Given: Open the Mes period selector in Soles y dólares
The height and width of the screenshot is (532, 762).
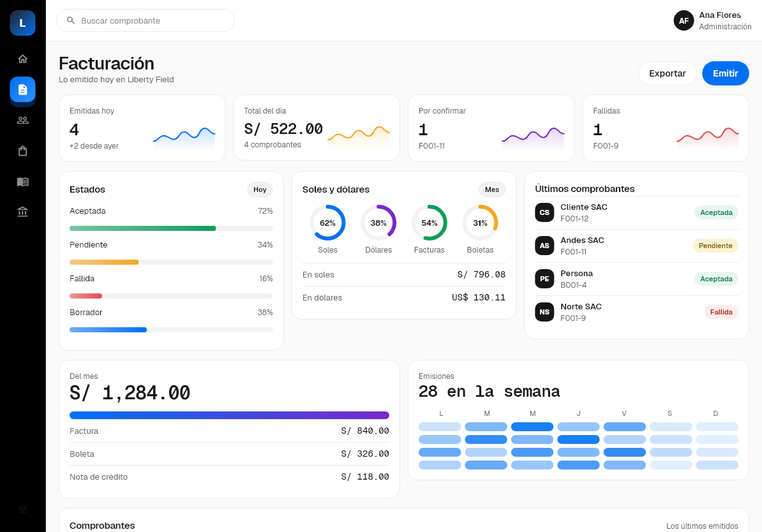Looking at the screenshot, I should click(492, 189).
